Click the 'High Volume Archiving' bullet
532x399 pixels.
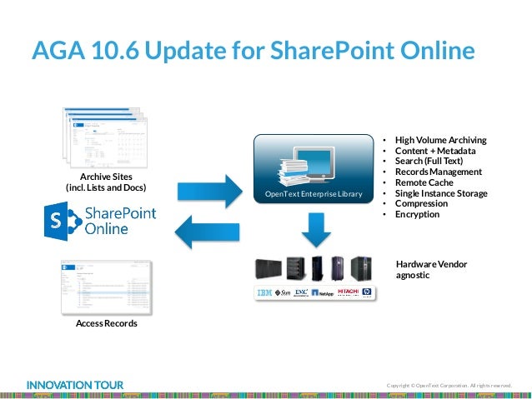coord(441,140)
